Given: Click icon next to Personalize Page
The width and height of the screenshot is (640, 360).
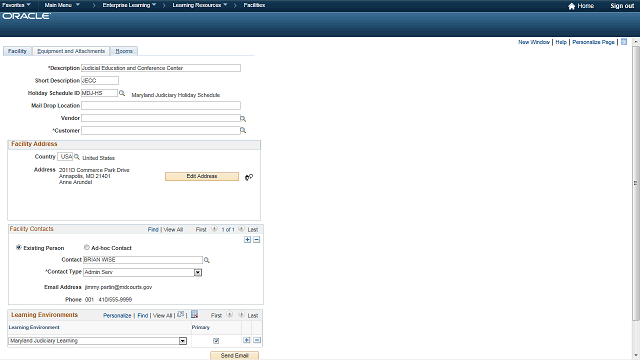Looking at the screenshot, I should coord(624,42).
